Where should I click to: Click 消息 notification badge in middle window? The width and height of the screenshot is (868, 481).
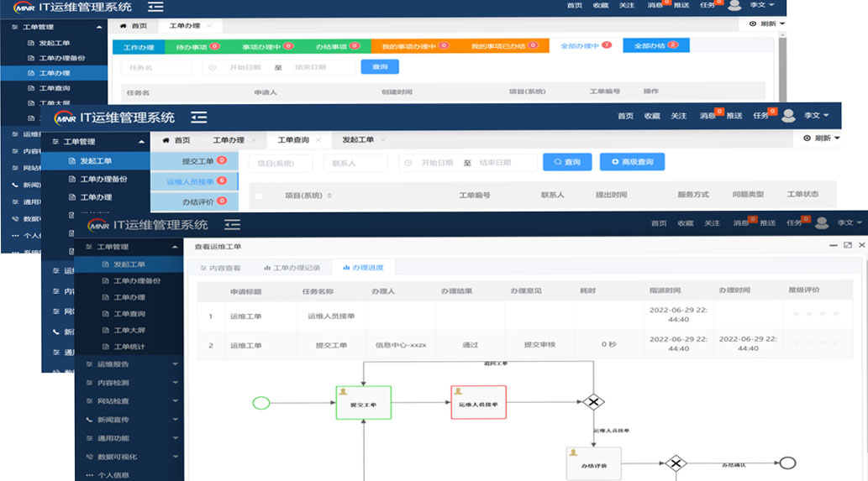click(x=718, y=112)
